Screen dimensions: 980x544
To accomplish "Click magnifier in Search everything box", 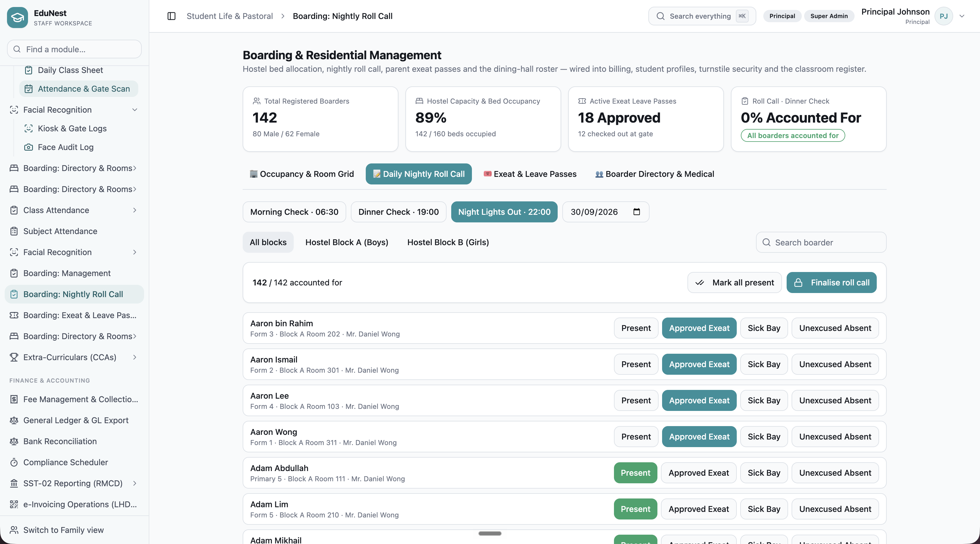I will click(x=660, y=16).
